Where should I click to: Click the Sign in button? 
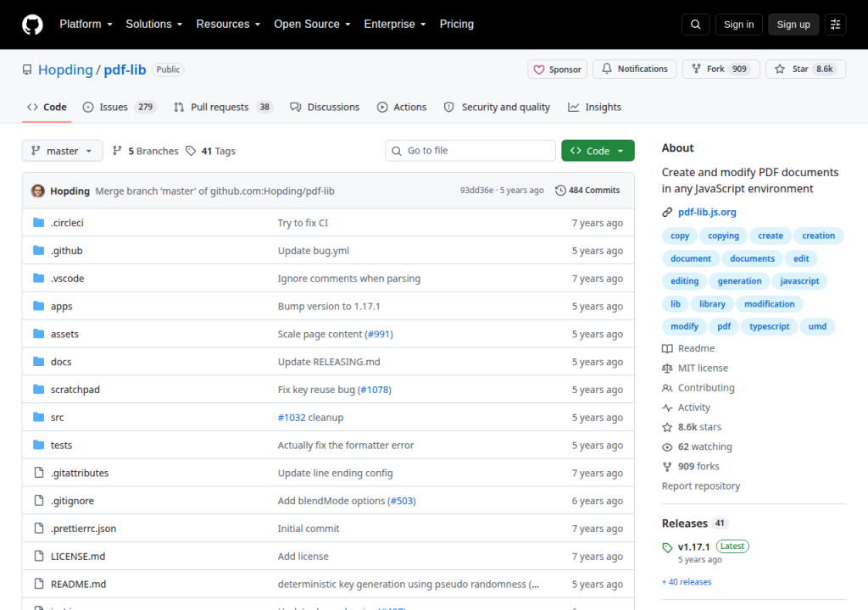(738, 25)
